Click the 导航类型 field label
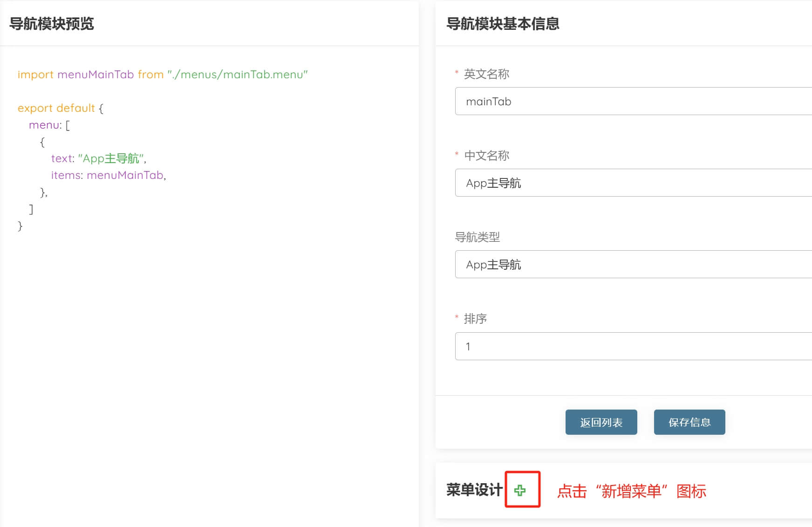This screenshot has height=527, width=812. click(x=478, y=237)
